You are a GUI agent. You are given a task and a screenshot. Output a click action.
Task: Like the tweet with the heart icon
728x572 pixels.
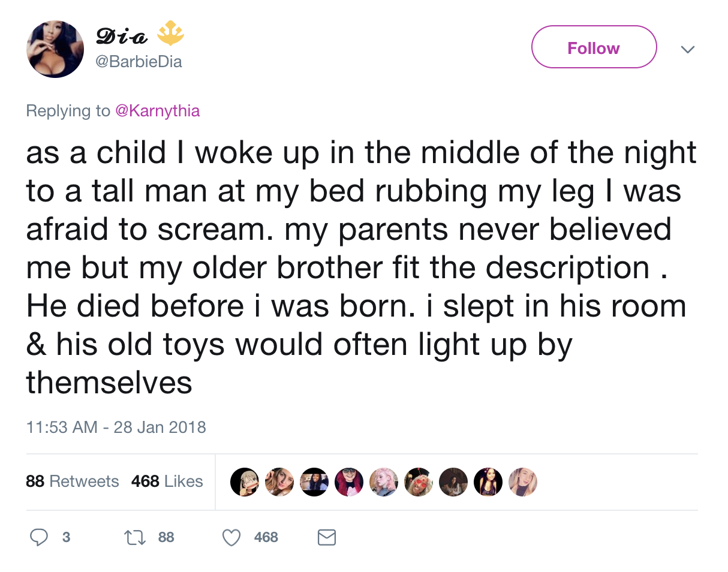pyautogui.click(x=231, y=537)
